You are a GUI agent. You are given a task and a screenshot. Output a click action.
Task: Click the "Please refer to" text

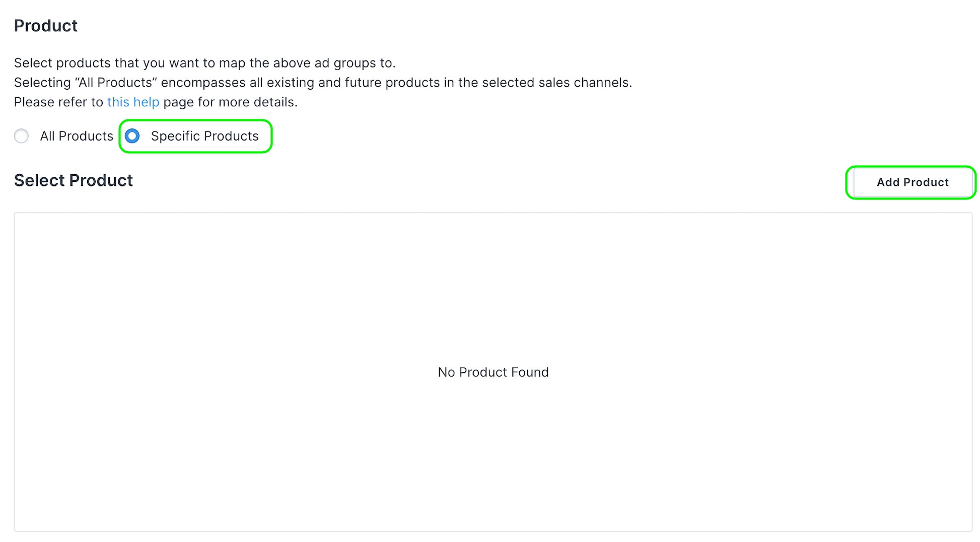point(58,102)
